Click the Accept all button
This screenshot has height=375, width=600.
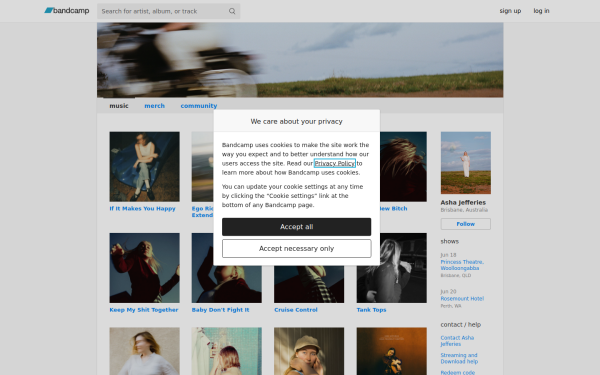[x=297, y=227]
